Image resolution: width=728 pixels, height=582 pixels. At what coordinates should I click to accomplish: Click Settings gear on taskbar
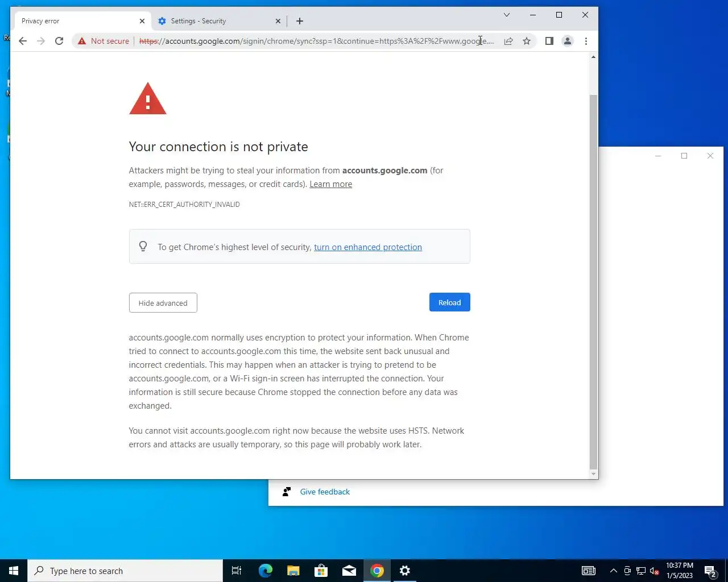(405, 571)
